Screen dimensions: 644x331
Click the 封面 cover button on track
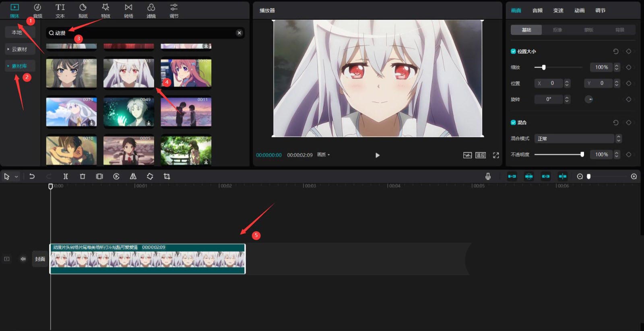pyautogui.click(x=40, y=259)
